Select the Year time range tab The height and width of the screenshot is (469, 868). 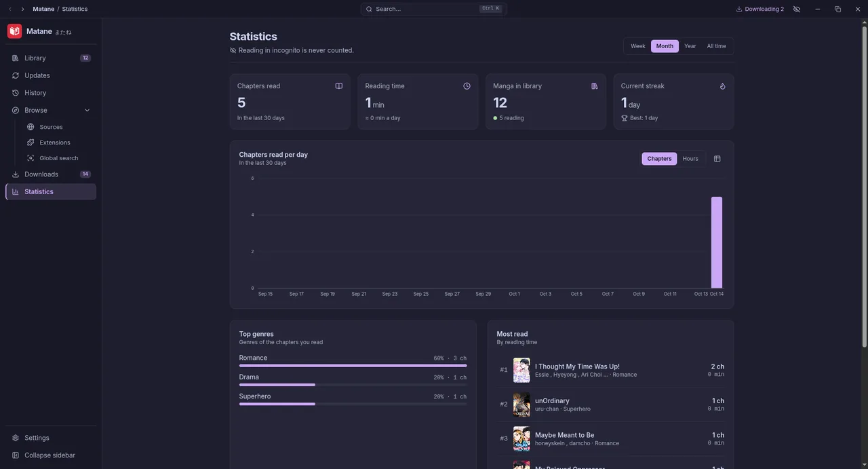690,46
